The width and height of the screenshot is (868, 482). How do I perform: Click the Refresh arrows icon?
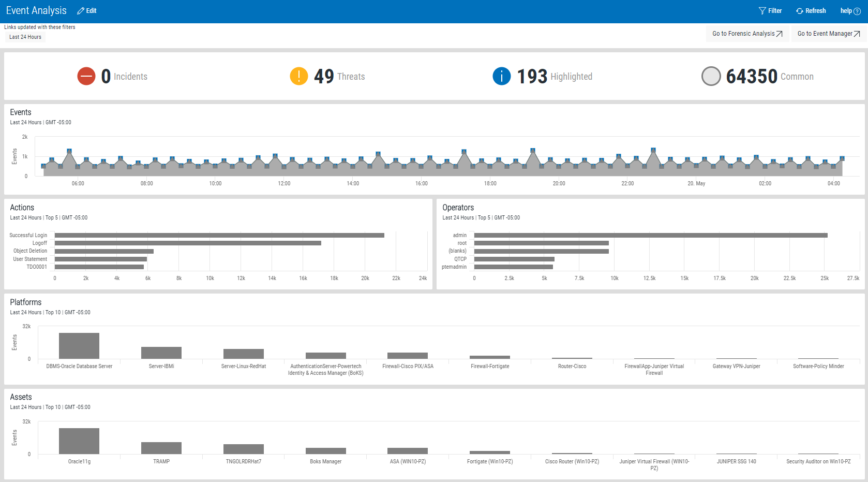pos(800,11)
